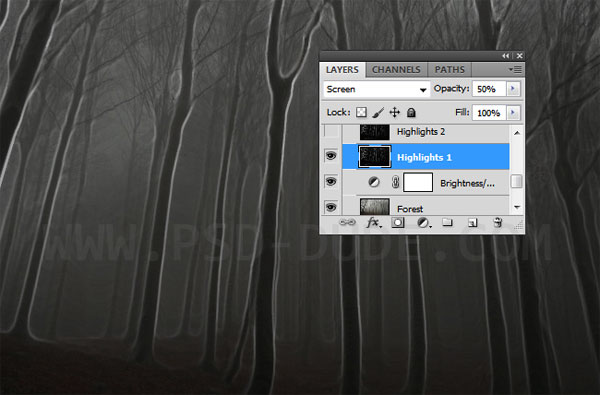Toggle the mask link chain icon
600x395 pixels.
395,183
